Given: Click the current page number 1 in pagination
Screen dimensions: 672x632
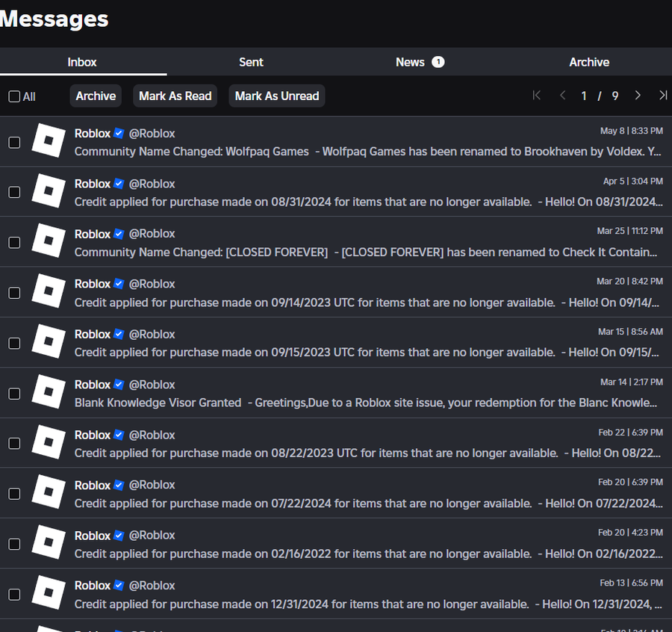Looking at the screenshot, I should tap(584, 96).
